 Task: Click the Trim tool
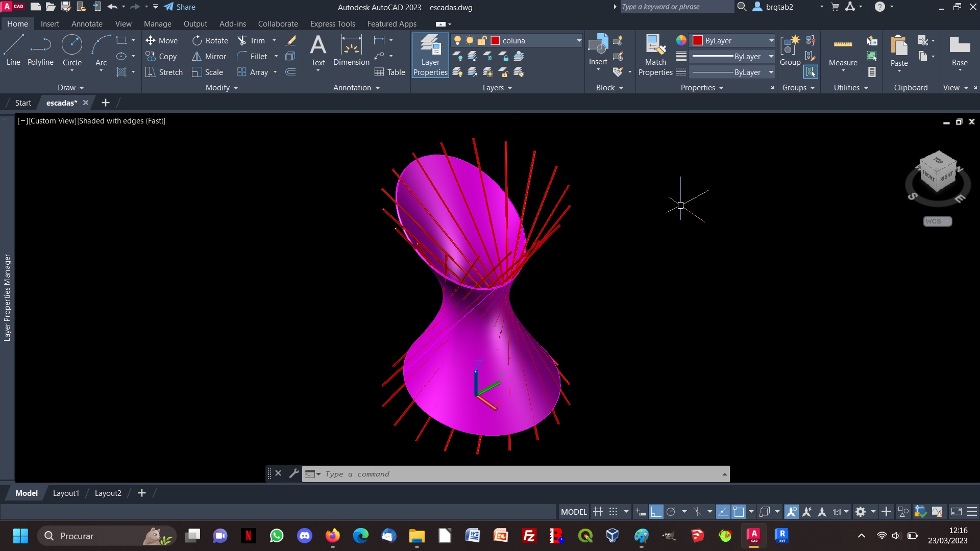pyautogui.click(x=252, y=40)
